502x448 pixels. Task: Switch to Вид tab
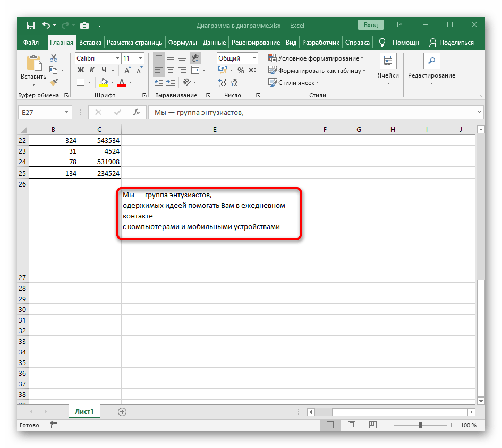291,43
